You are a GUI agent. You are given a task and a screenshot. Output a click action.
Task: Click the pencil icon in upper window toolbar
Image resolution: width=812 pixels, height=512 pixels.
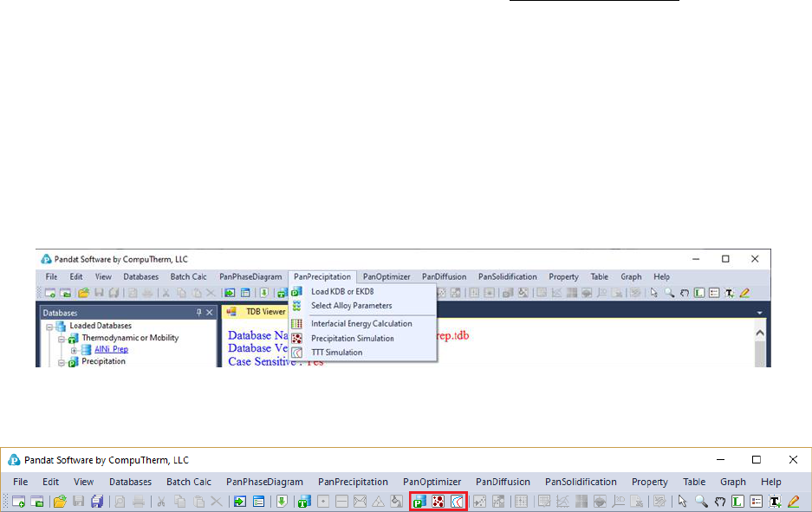[744, 293]
